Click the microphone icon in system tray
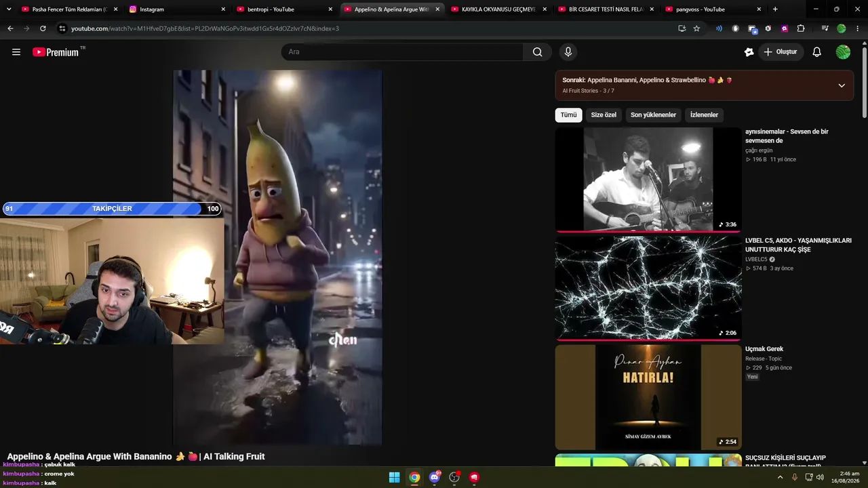 point(795,477)
